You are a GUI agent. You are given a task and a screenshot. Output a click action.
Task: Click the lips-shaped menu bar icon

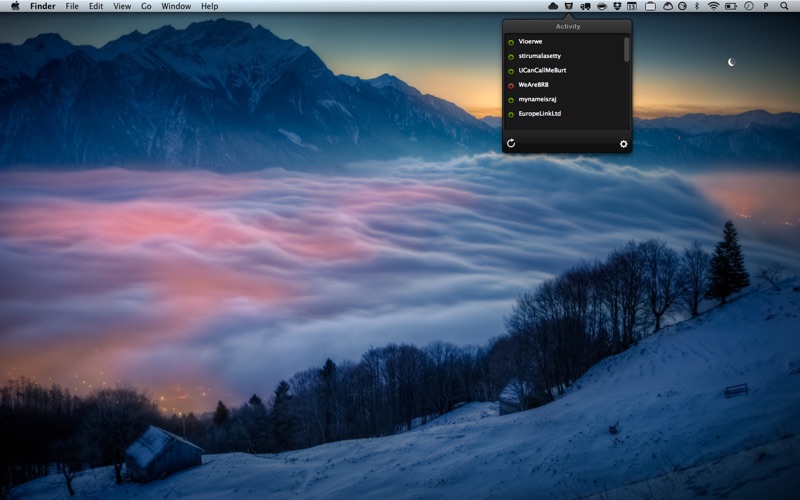pos(602,6)
